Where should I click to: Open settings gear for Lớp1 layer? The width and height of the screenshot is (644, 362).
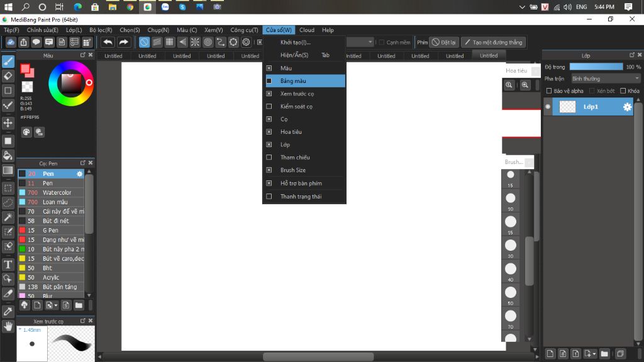click(627, 107)
